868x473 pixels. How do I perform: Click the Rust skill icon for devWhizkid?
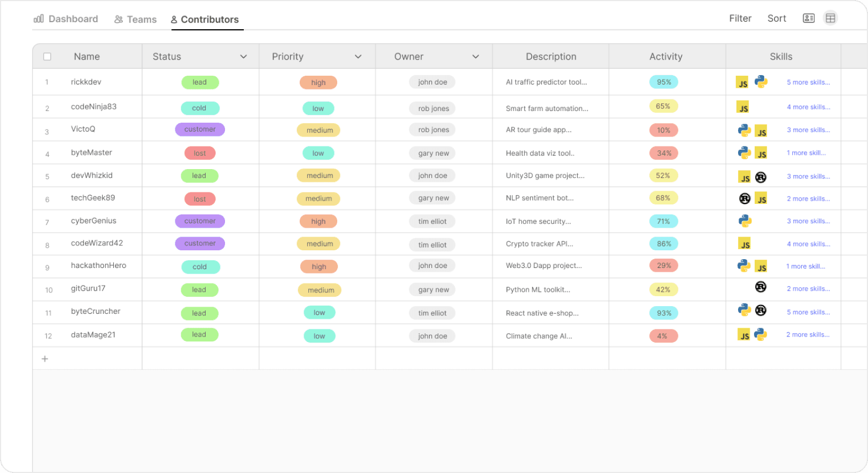click(x=761, y=177)
